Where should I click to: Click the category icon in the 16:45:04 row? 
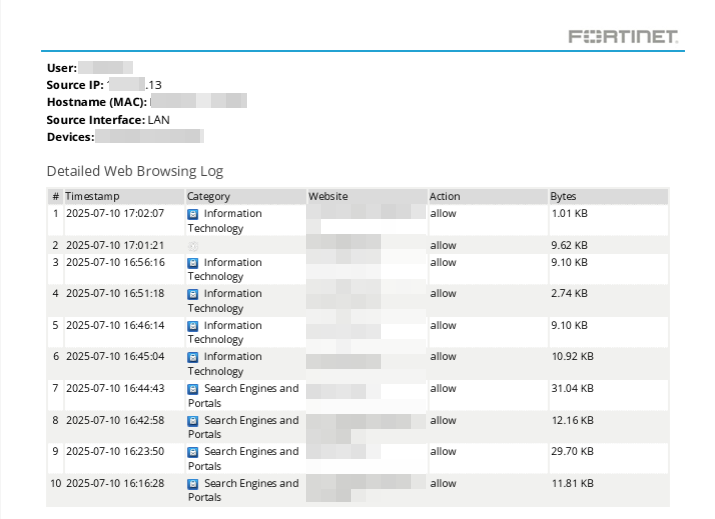[193, 357]
